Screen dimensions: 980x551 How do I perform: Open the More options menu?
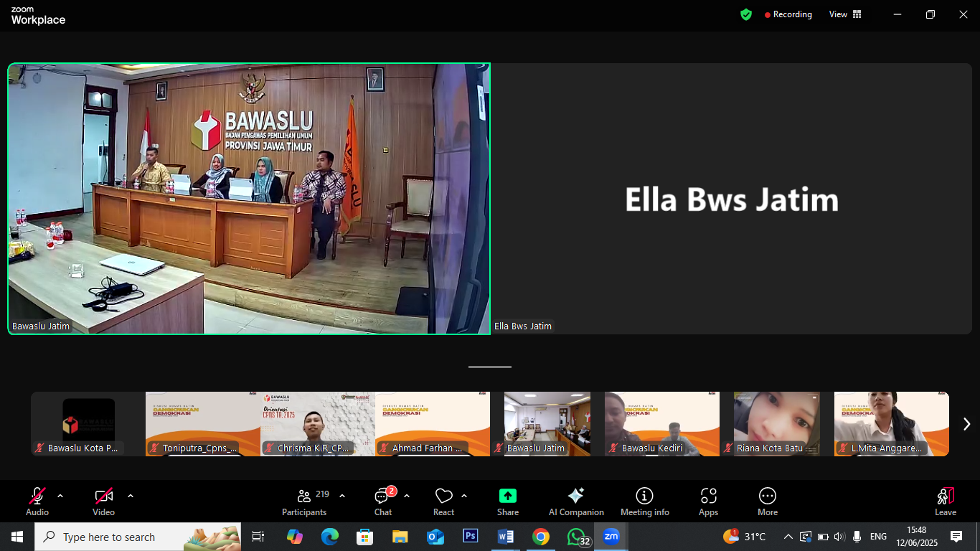pyautogui.click(x=768, y=501)
